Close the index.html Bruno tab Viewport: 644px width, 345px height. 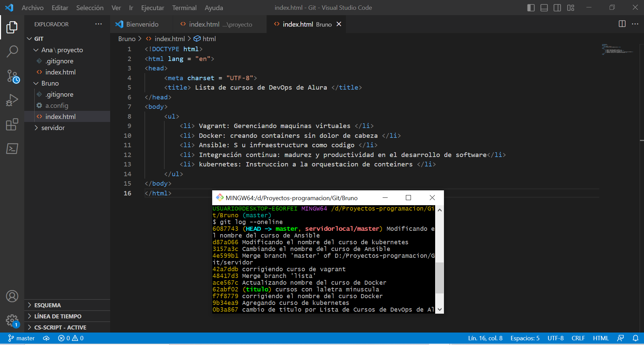pos(339,24)
